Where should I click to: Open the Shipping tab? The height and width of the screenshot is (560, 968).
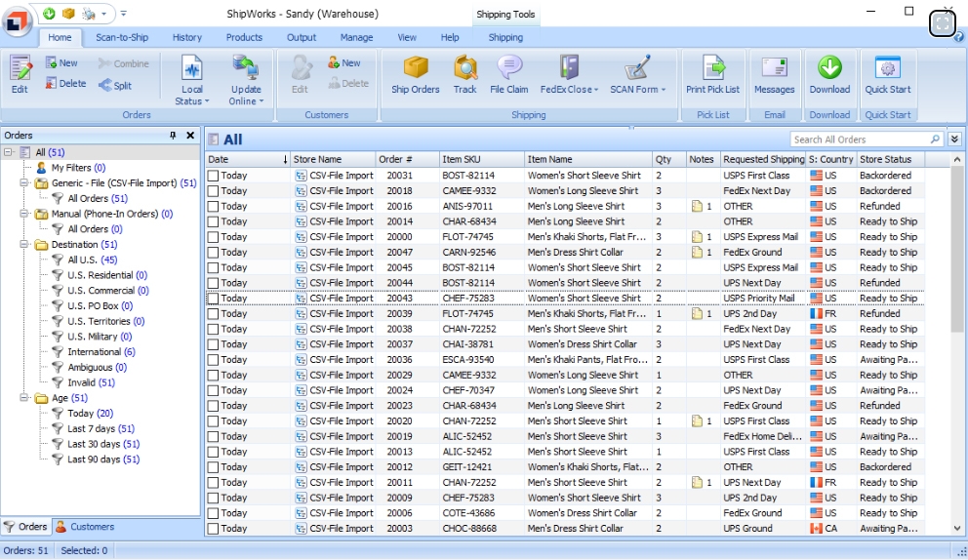coord(505,38)
